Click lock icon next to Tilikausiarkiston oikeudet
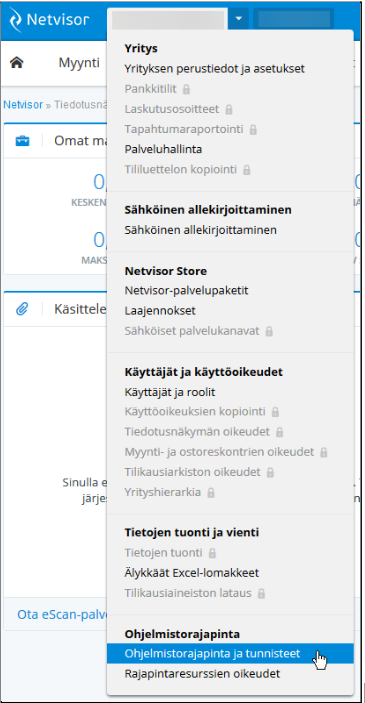365x703 pixels. [x=270, y=473]
